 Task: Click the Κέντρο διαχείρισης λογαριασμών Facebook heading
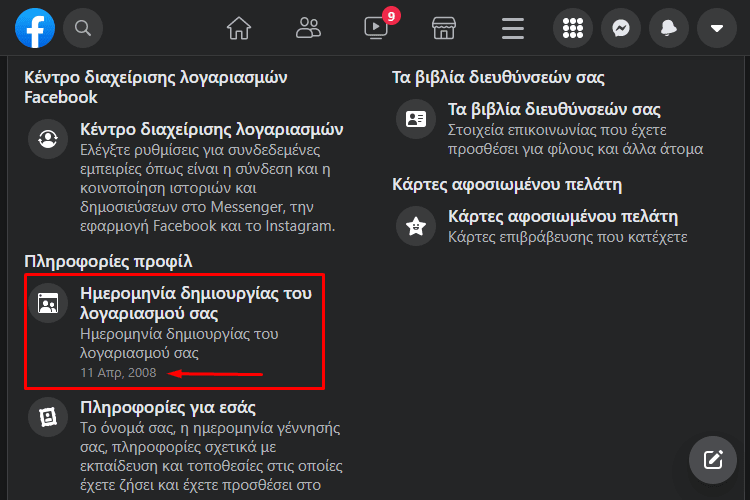[155, 87]
